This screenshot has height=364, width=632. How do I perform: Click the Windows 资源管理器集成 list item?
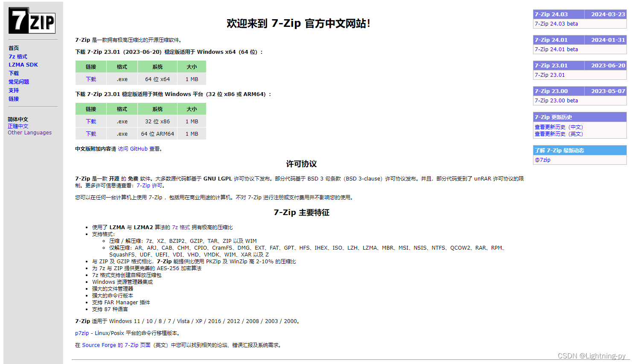122,282
